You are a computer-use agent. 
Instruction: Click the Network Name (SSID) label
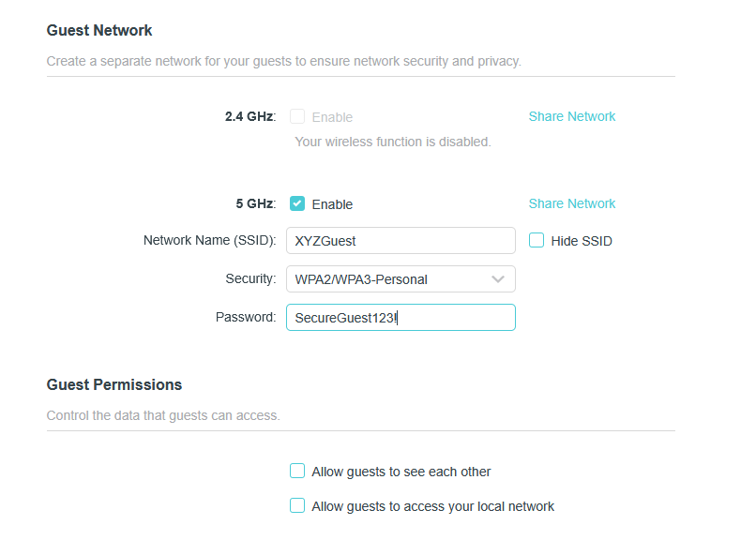point(209,240)
